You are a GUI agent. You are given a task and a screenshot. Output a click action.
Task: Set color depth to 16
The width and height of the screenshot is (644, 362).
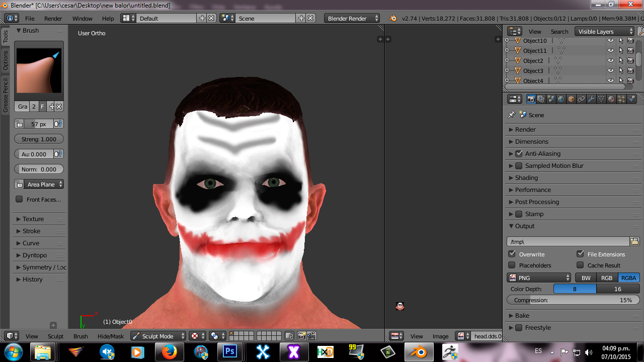pos(618,289)
